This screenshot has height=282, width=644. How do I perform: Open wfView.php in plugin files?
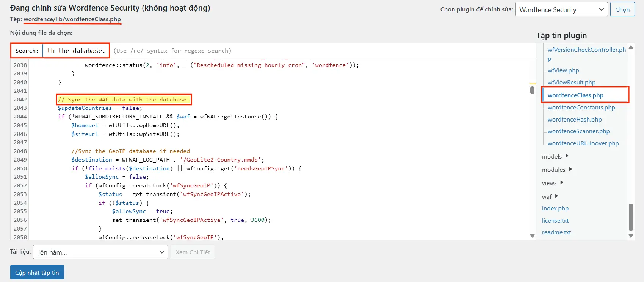(563, 70)
